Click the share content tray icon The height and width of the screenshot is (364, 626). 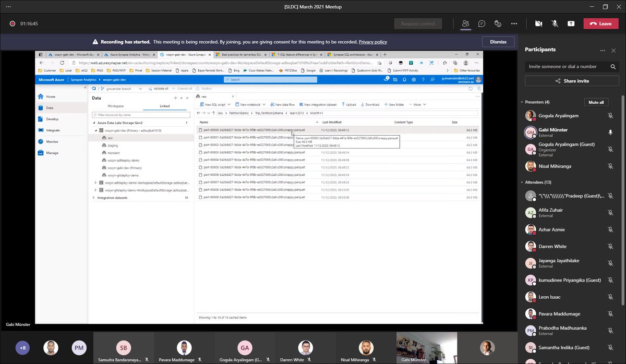point(571,23)
